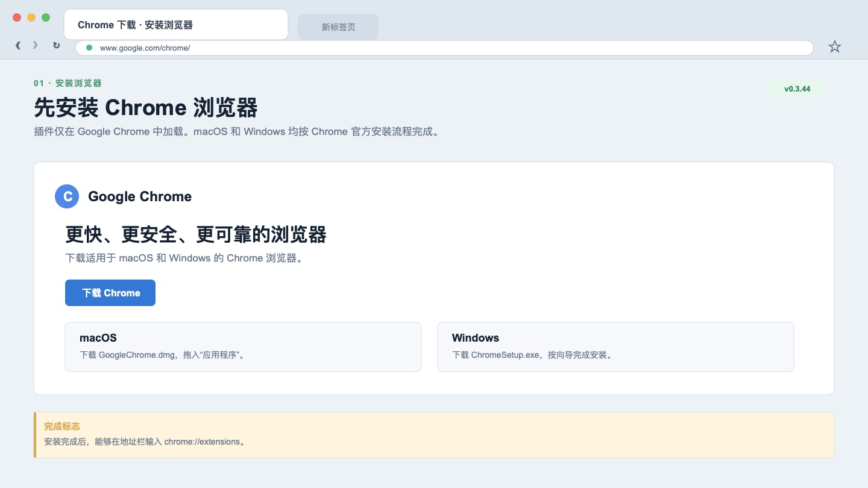
Task: Focus the address bar showing www.google.com/chrome/
Action: point(444,48)
